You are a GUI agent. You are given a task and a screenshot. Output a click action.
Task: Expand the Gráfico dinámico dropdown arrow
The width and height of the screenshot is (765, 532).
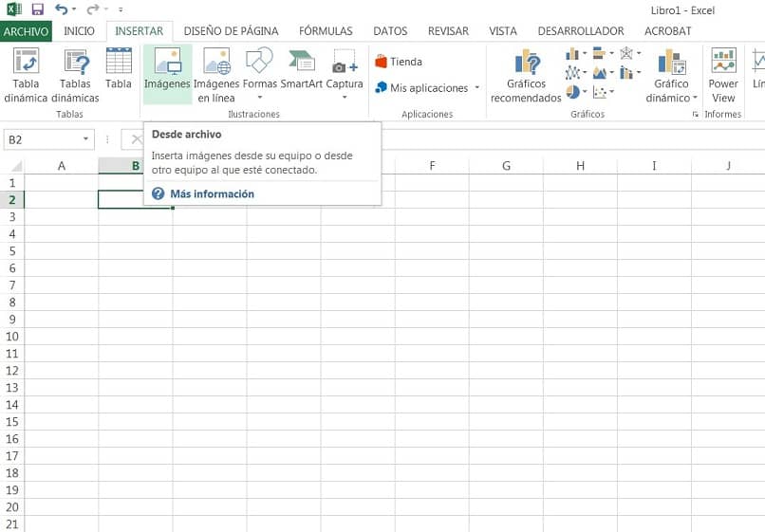(x=695, y=98)
